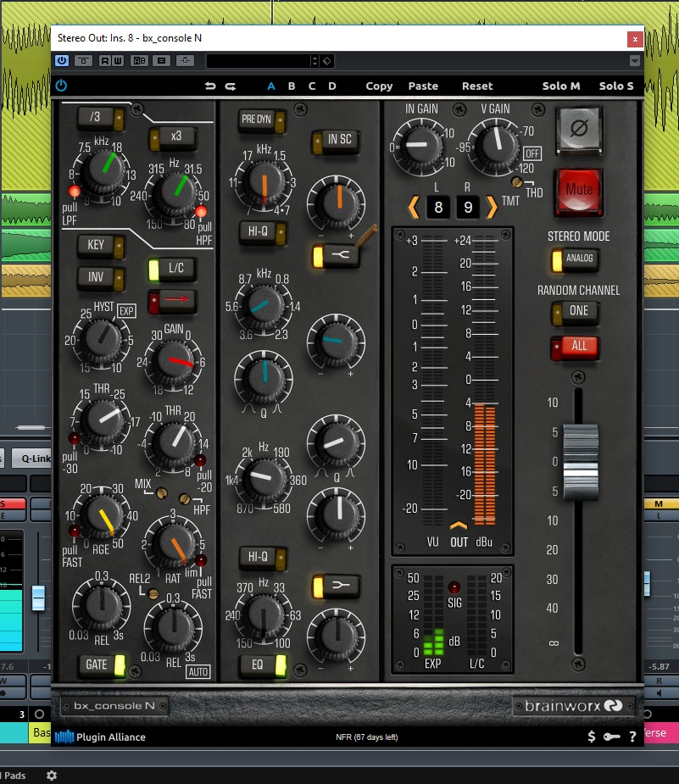Toggle the EQ section on

coord(264,667)
